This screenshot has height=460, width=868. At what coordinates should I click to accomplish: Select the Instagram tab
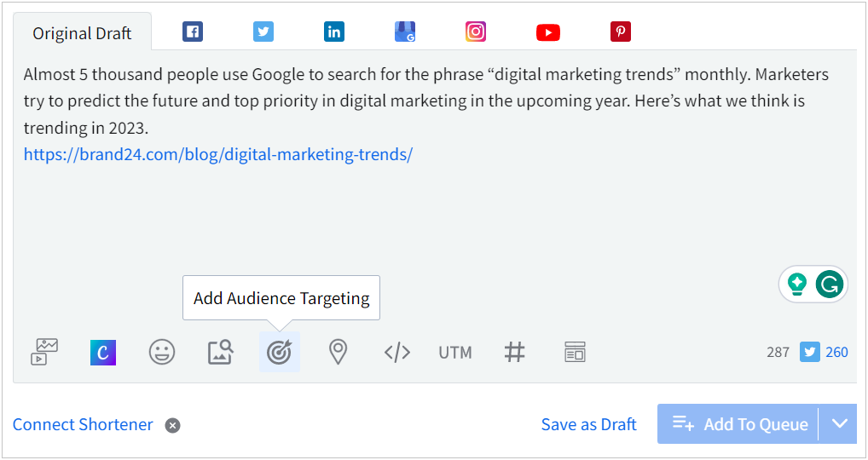point(476,32)
